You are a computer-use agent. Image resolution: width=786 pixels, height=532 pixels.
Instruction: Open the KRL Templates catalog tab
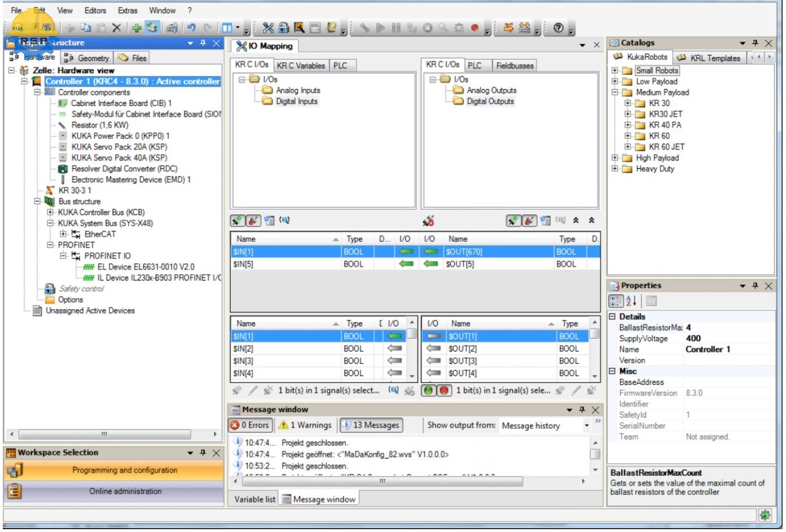(709, 58)
